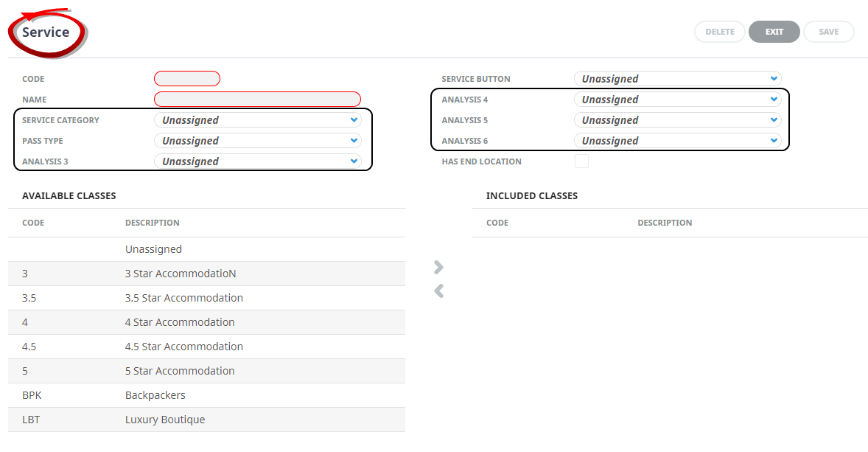868x452 pixels.
Task: Expand the Analysis 4 dropdown
Action: [677, 100]
